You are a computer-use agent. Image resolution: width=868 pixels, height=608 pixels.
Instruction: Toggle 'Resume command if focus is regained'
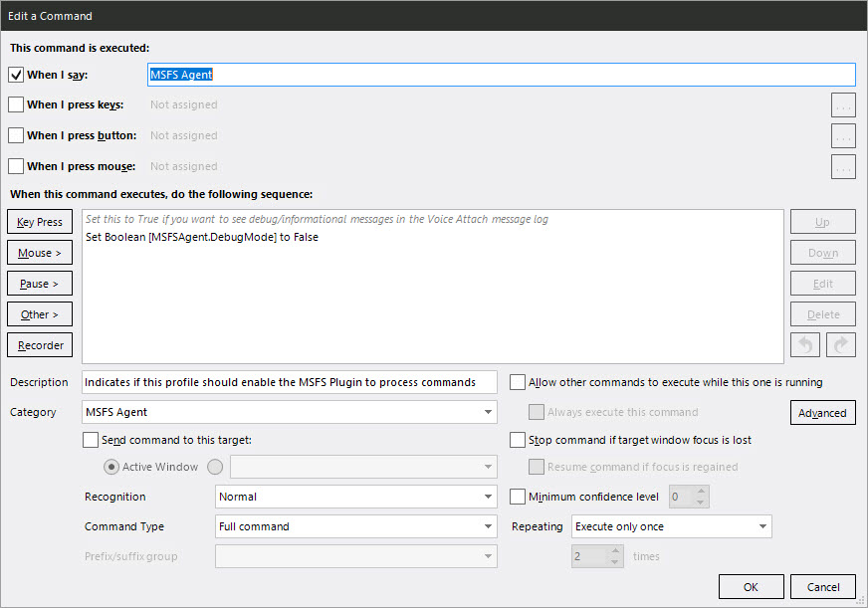click(x=537, y=467)
